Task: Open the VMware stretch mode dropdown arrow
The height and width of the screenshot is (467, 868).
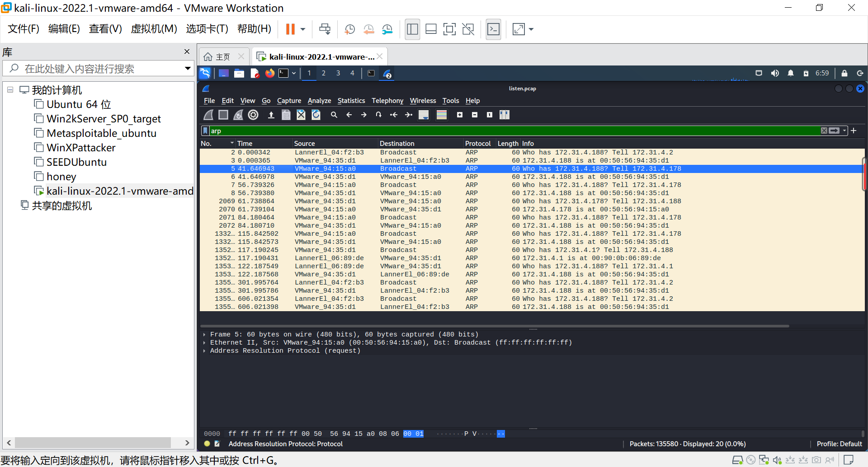Action: pyautogui.click(x=531, y=29)
